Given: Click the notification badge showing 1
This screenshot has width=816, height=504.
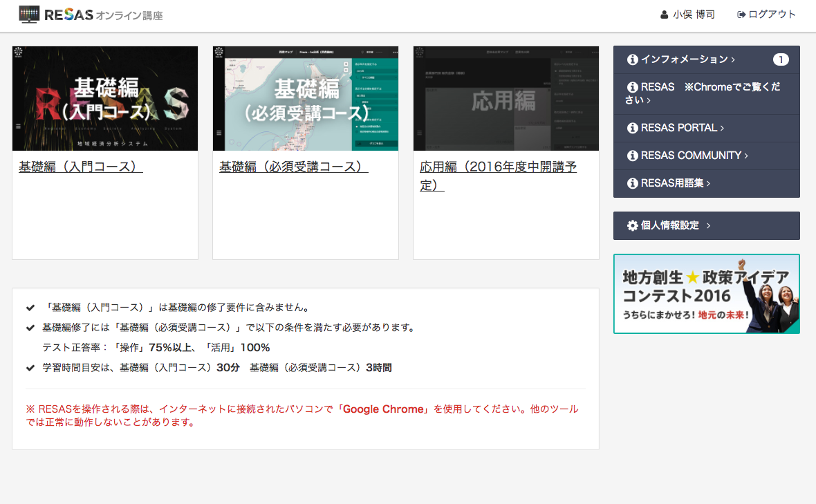Looking at the screenshot, I should point(780,59).
